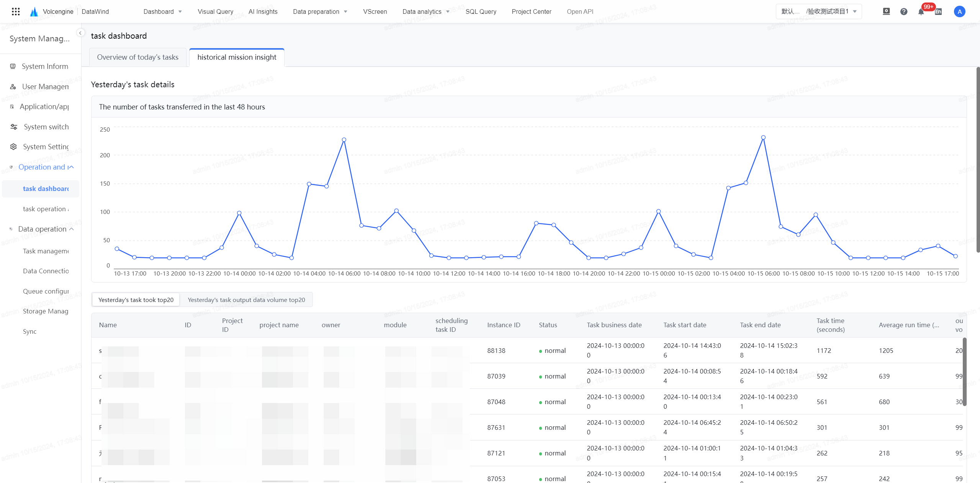Open SQL Query in the top menu
The image size is (980, 483).
[481, 11]
